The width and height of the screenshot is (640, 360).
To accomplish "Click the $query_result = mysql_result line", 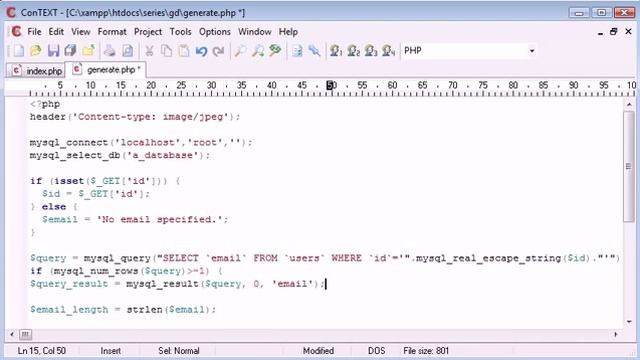I will 178,284.
